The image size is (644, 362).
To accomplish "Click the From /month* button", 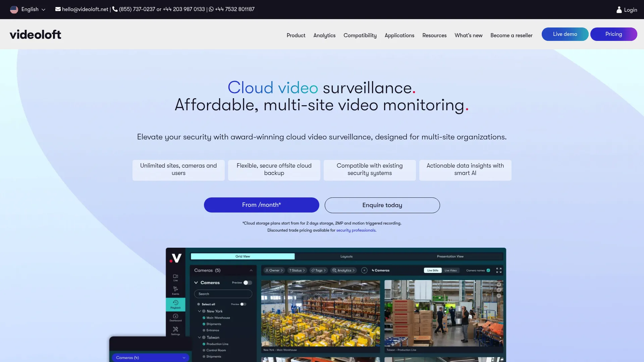I will (x=262, y=205).
